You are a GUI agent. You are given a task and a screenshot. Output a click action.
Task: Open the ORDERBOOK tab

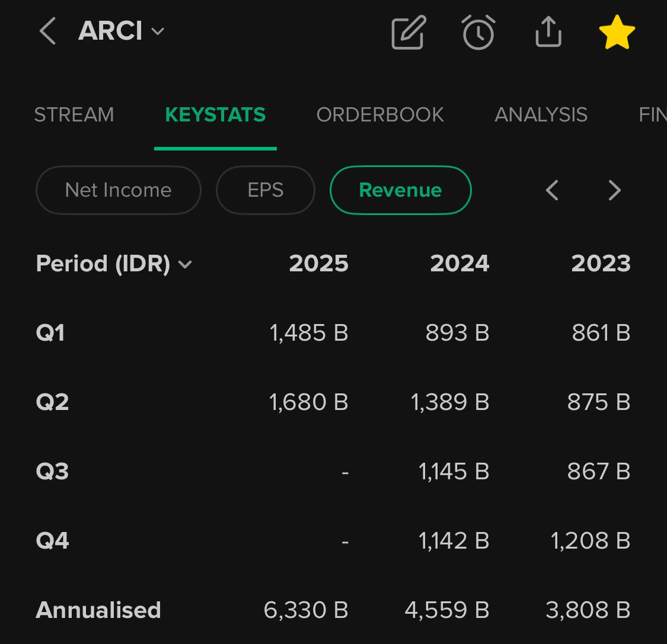380,114
